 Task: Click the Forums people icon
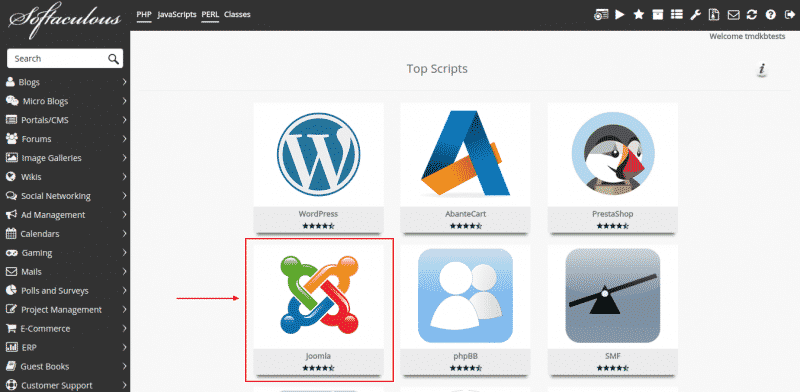pyautogui.click(x=12, y=139)
